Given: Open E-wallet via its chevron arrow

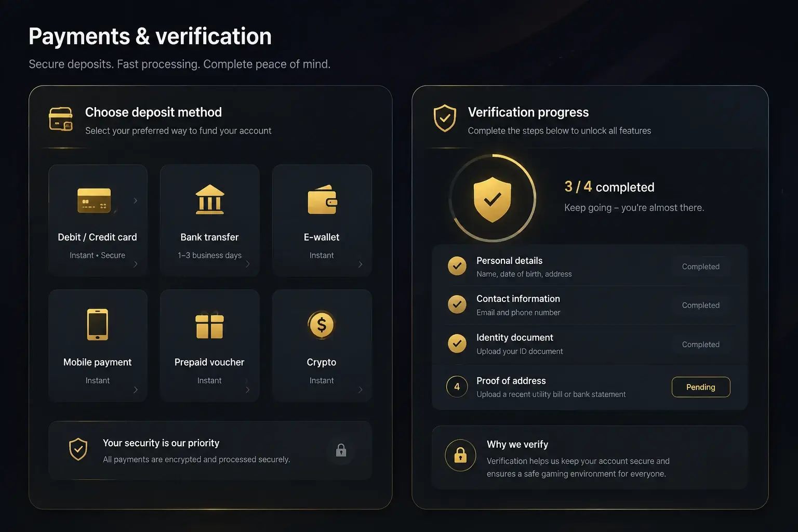Looking at the screenshot, I should [x=361, y=264].
